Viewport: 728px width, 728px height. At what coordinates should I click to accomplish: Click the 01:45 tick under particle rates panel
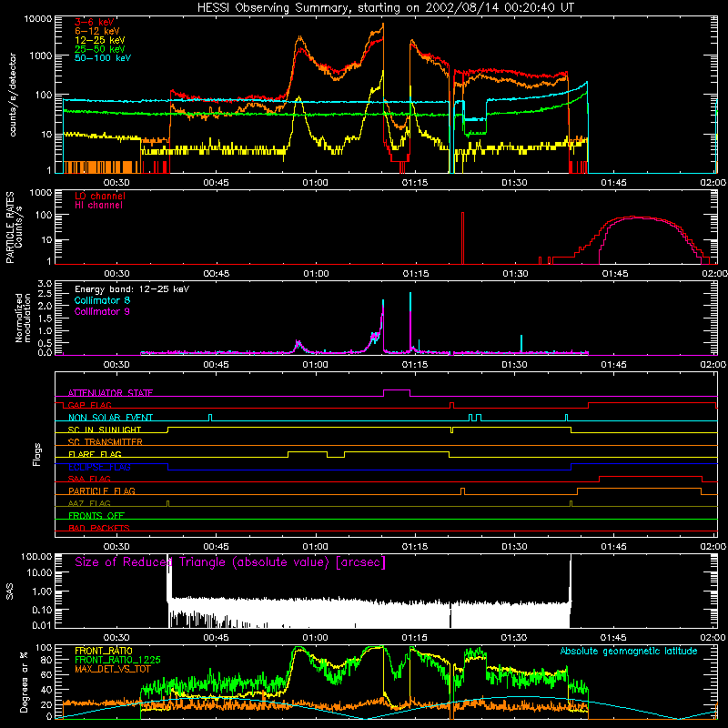[x=615, y=274]
